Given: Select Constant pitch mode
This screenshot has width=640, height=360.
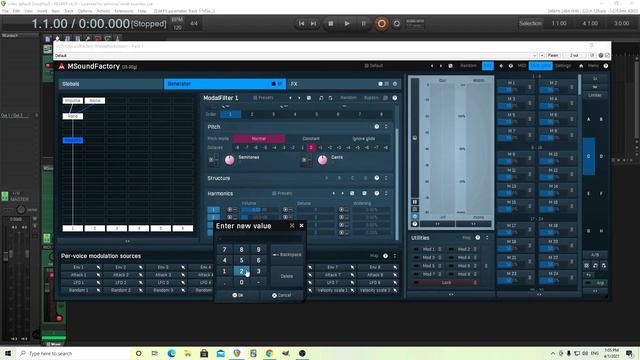Looking at the screenshot, I should 311,138.
